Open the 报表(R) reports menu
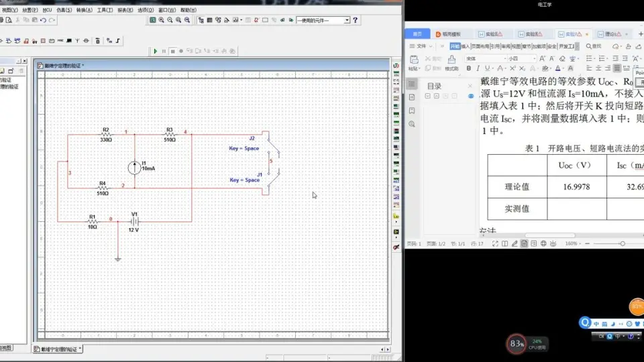Viewport: 644px width, 362px height. [125, 10]
